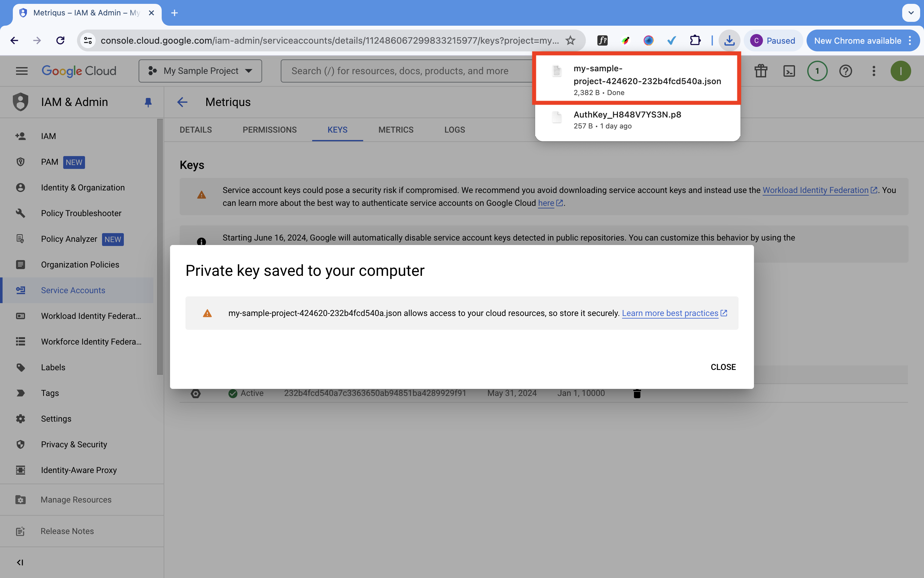Select the KEYS tab
This screenshot has width=924, height=578.
coord(338,130)
